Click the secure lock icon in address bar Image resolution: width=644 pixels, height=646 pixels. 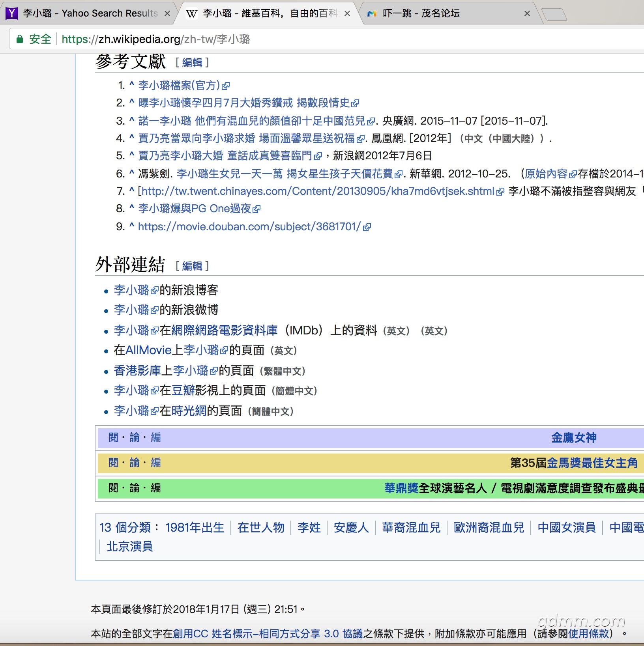tap(20, 39)
